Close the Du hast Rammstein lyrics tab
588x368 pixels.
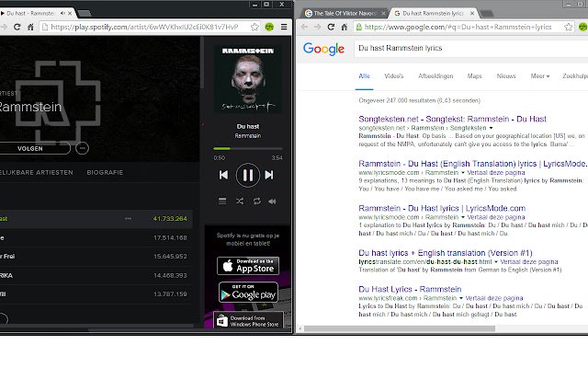pos(472,13)
